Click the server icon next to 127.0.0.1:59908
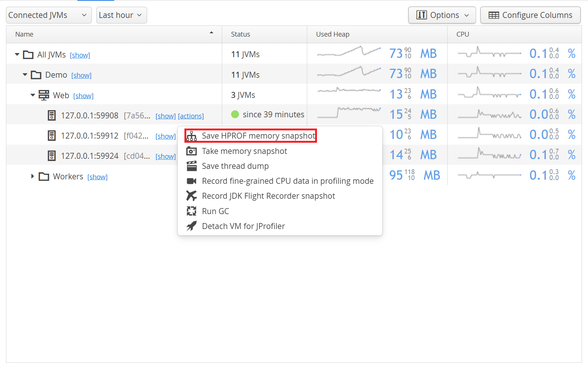 coord(52,115)
